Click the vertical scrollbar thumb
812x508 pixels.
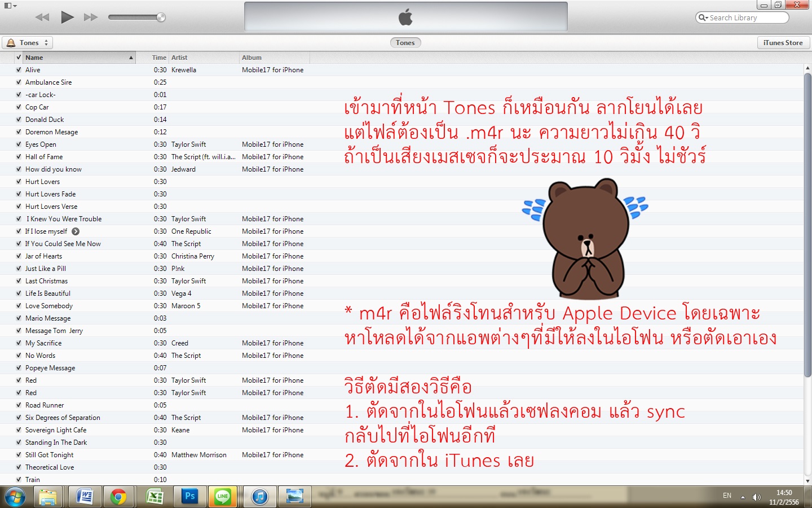(x=807, y=225)
